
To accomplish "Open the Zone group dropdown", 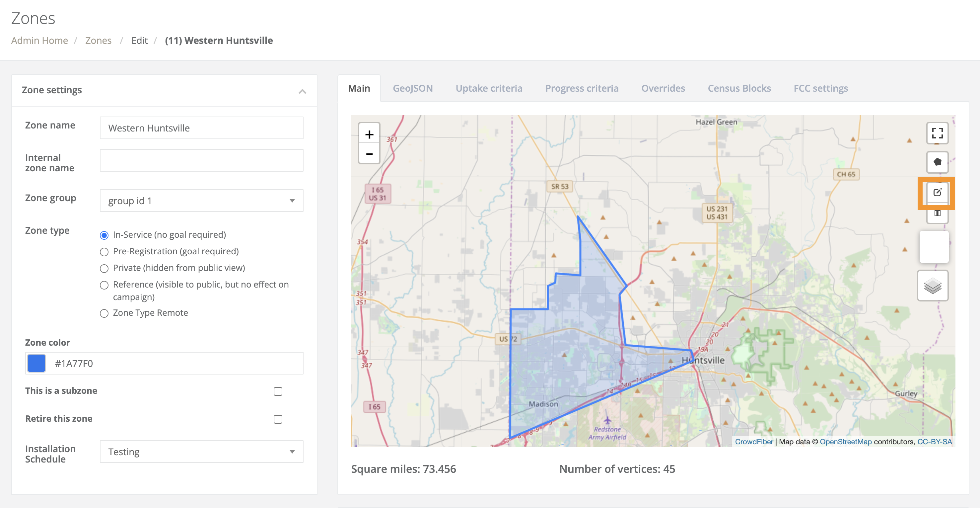I will coord(201,201).
